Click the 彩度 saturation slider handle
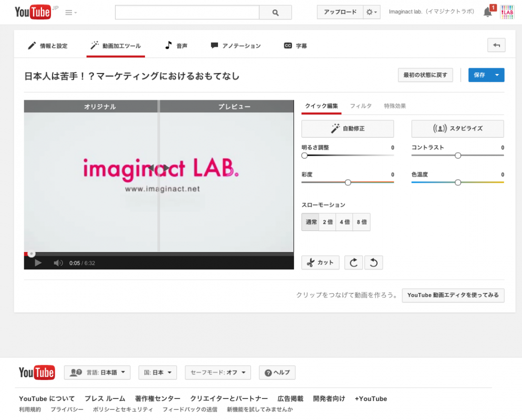The height and width of the screenshot is (420, 522). [348, 182]
